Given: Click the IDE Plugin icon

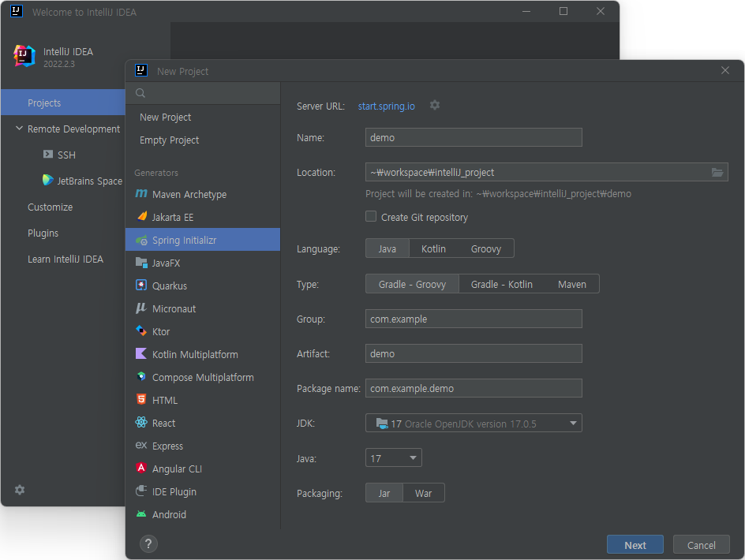Looking at the screenshot, I should point(141,491).
